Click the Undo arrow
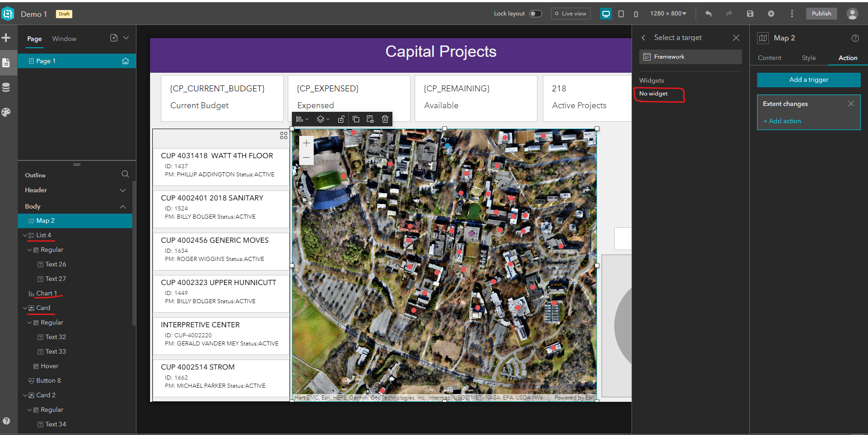 (708, 14)
